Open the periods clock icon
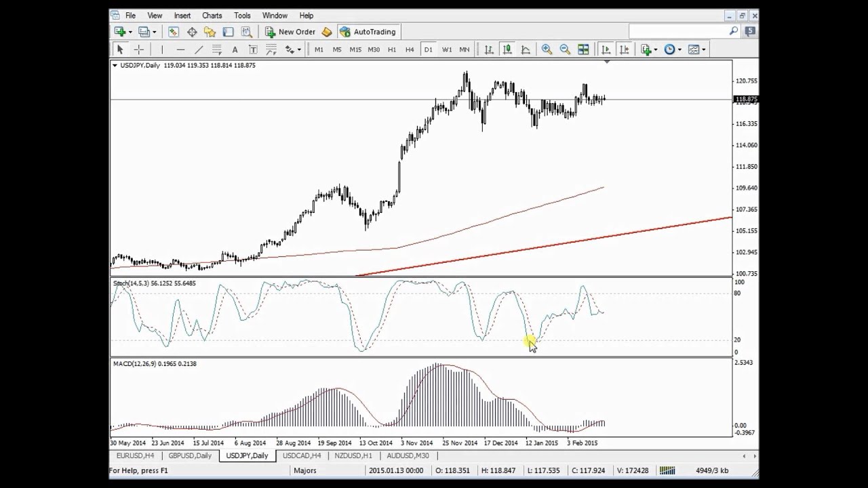 pyautogui.click(x=669, y=49)
